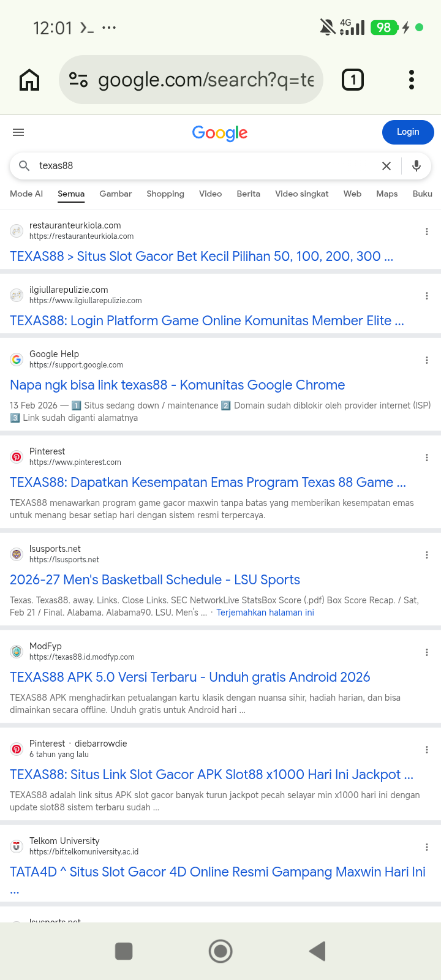Screen dimensions: 441x980
Task: Tap https://texas88.id.modfyp.com URL text
Action: click(82, 657)
